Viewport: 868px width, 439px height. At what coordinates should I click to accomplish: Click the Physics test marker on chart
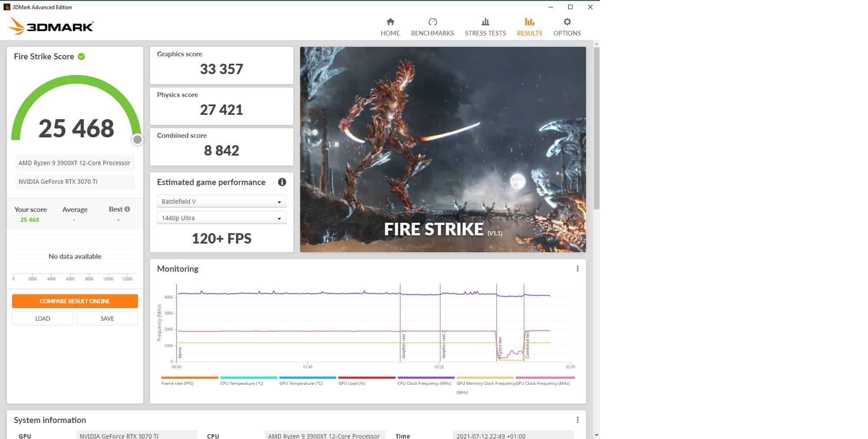click(x=500, y=347)
